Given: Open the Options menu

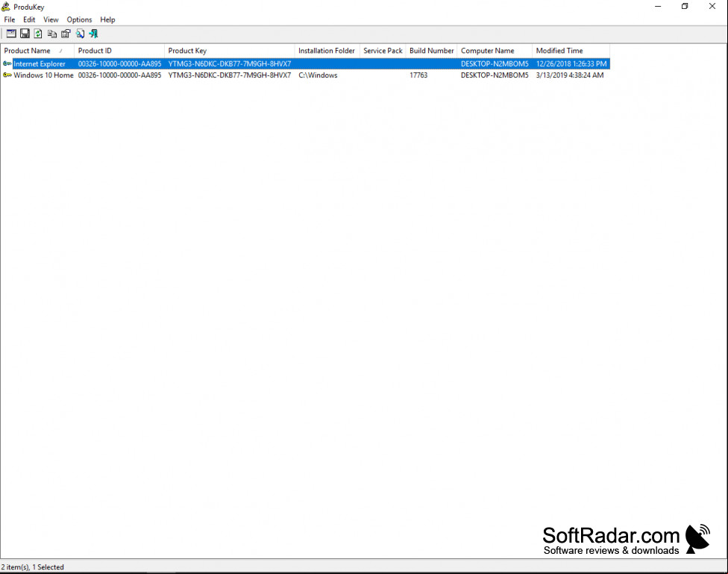Looking at the screenshot, I should tap(79, 19).
